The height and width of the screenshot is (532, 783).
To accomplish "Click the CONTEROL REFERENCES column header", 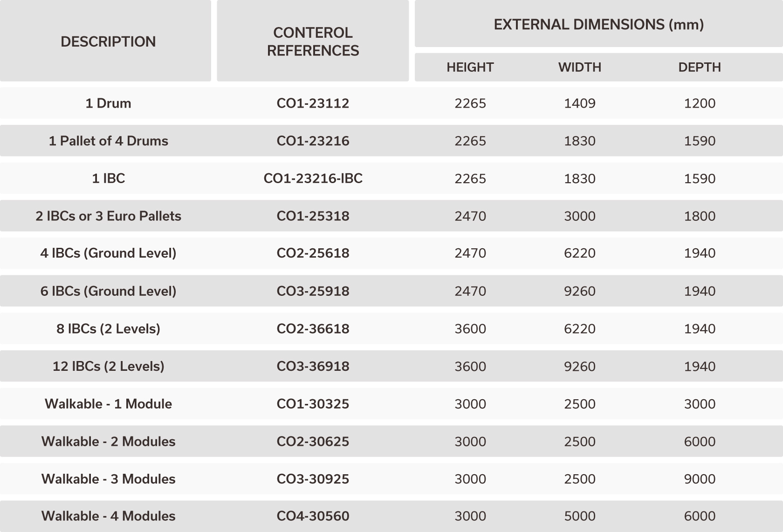I will click(x=313, y=41).
